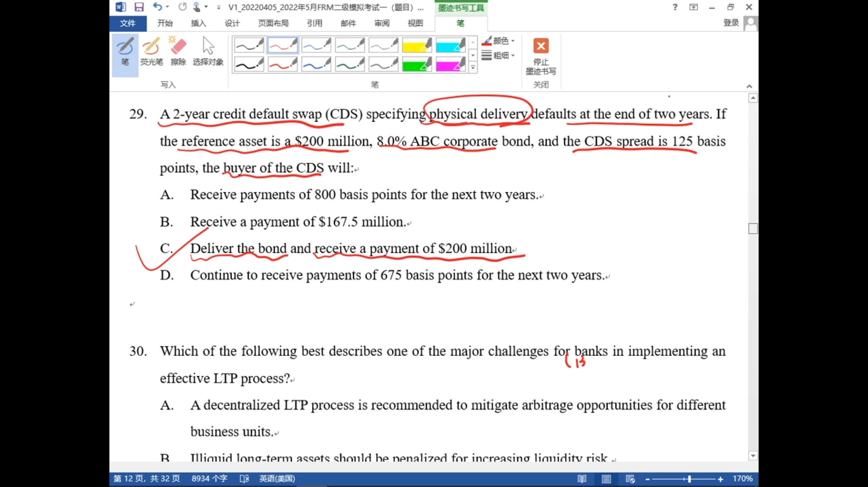
Task: Activate the Eraser (擦除) tool
Action: click(x=178, y=52)
